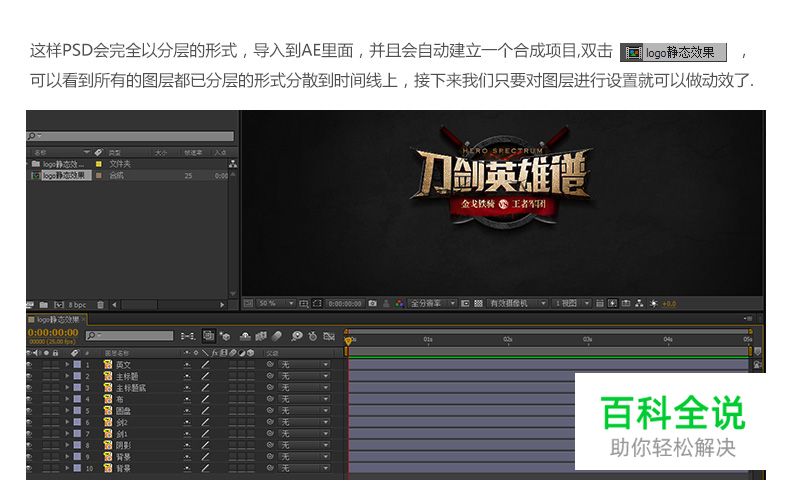This screenshot has height=495, width=800.
Task: Click the composition flowchart icon in viewer
Action: click(639, 304)
